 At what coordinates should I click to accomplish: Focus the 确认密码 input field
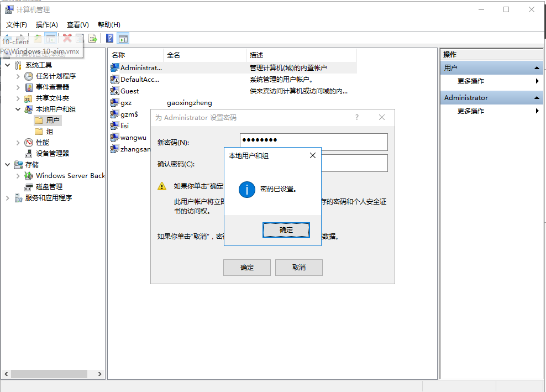(x=354, y=163)
